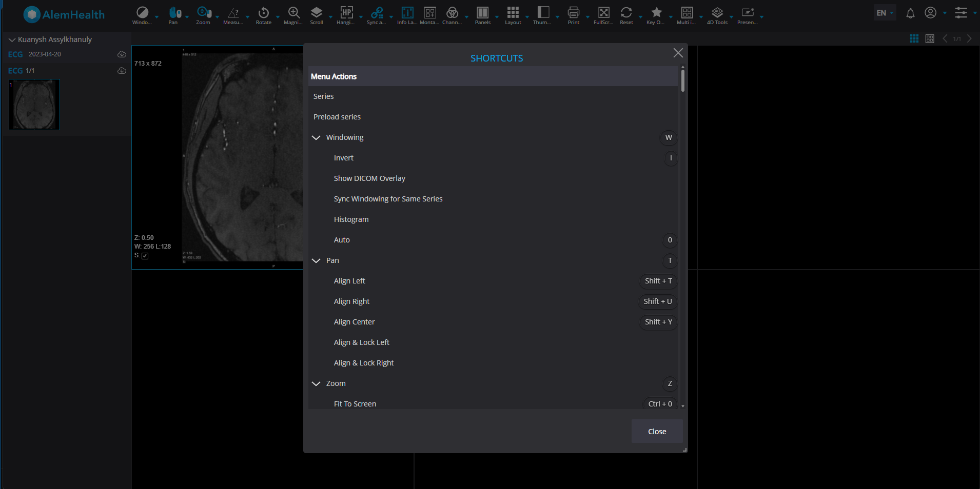Select the Pan tool icon
Viewport: 980px width, 489px height.
click(175, 12)
